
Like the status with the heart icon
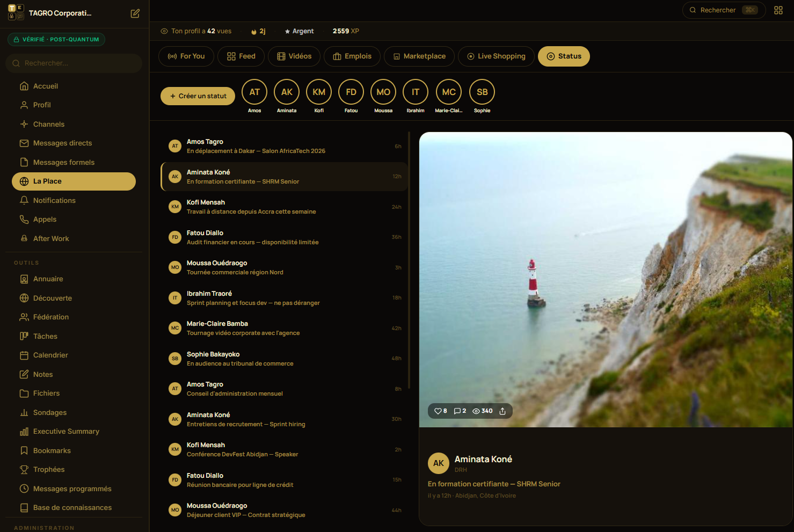click(x=441, y=411)
